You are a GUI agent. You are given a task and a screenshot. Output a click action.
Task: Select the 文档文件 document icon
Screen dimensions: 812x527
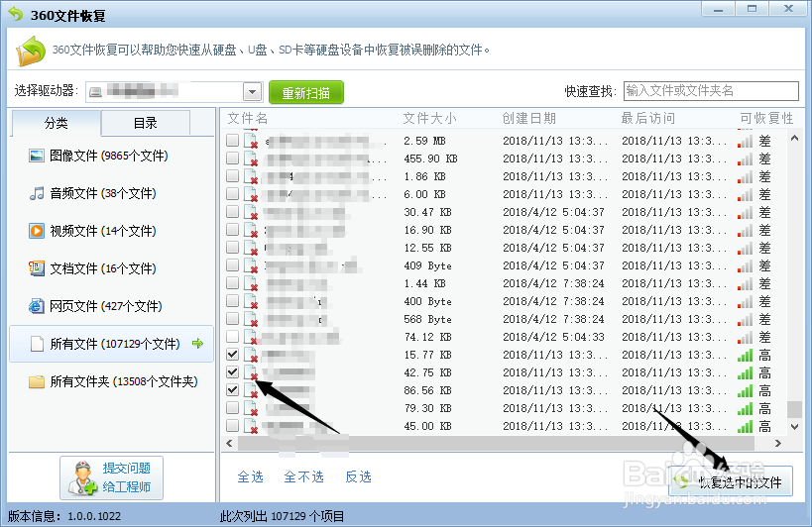pyautogui.click(x=37, y=268)
